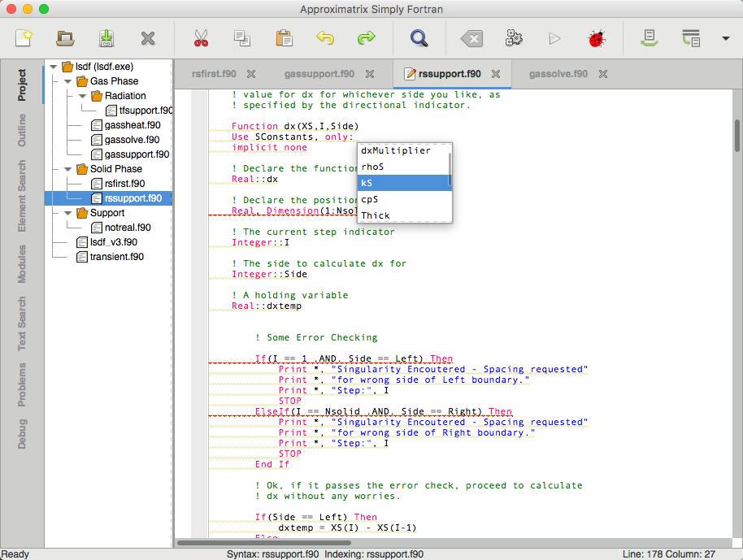743x560 pixels.
Task: Undo with the yellow arrow icon
Action: 325,37
